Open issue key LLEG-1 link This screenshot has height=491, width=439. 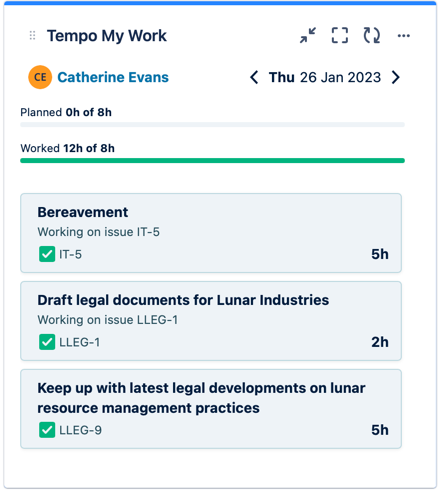(80, 342)
